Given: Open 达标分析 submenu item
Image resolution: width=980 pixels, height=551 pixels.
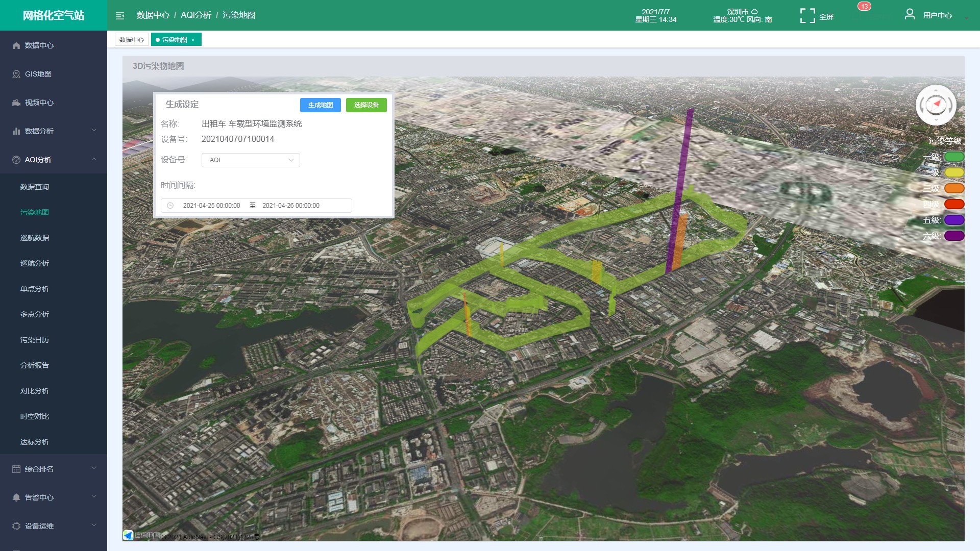Looking at the screenshot, I should (35, 442).
